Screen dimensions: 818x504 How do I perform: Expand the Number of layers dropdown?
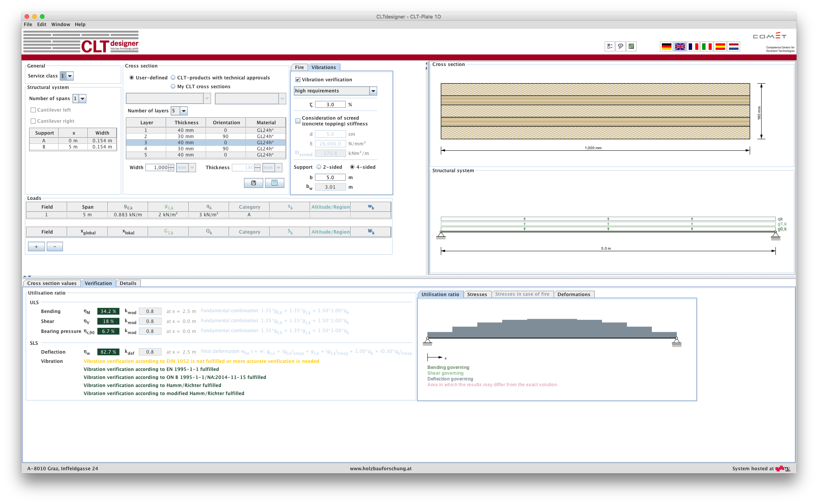click(x=184, y=111)
